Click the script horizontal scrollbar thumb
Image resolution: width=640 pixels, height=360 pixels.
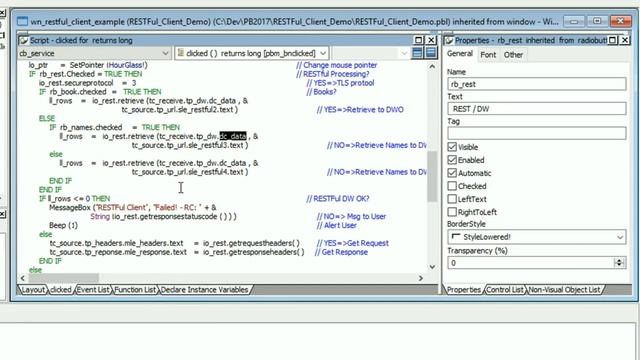63,278
